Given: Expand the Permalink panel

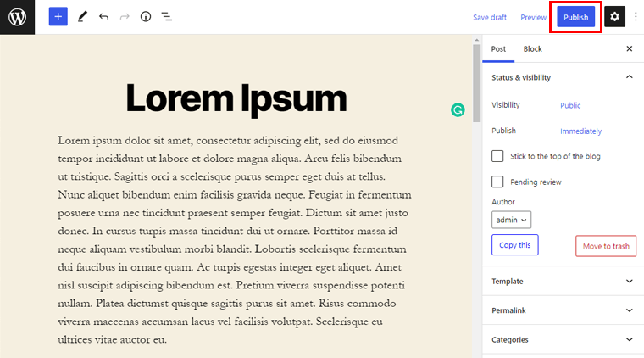Looking at the screenshot, I should click(x=563, y=310).
